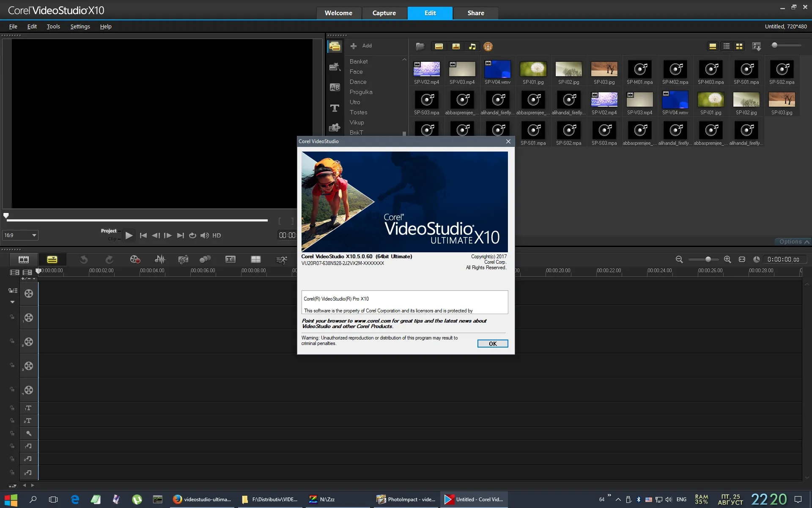Open the Time Remapping tool
812x508 pixels.
281,260
